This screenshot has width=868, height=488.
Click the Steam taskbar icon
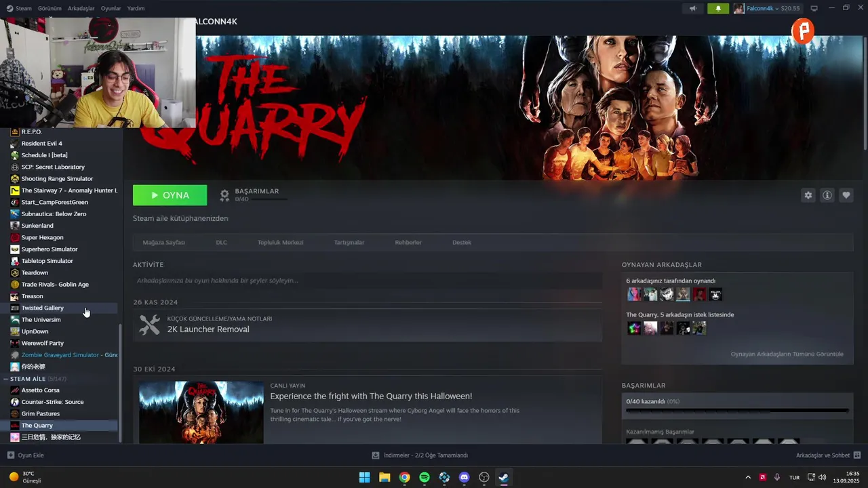pyautogui.click(x=504, y=477)
